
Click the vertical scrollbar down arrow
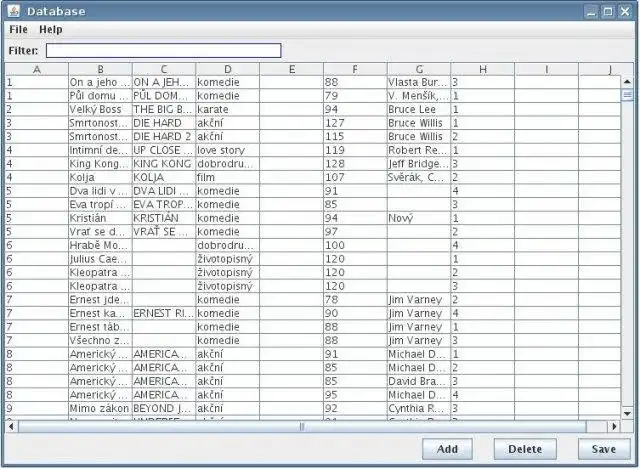(627, 413)
